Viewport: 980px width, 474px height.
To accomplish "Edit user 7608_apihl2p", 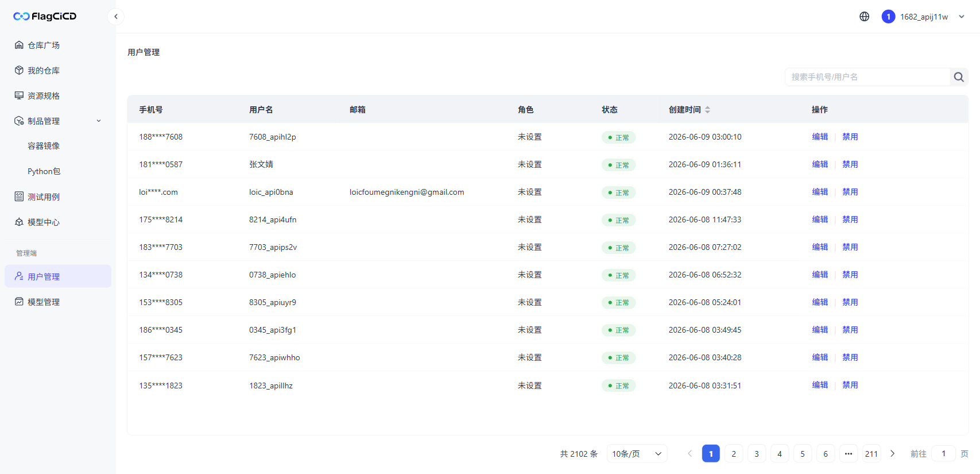I will point(820,137).
